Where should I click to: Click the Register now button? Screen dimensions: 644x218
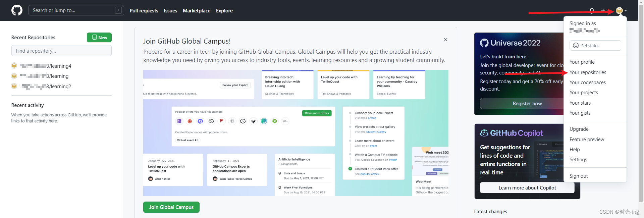tap(527, 104)
